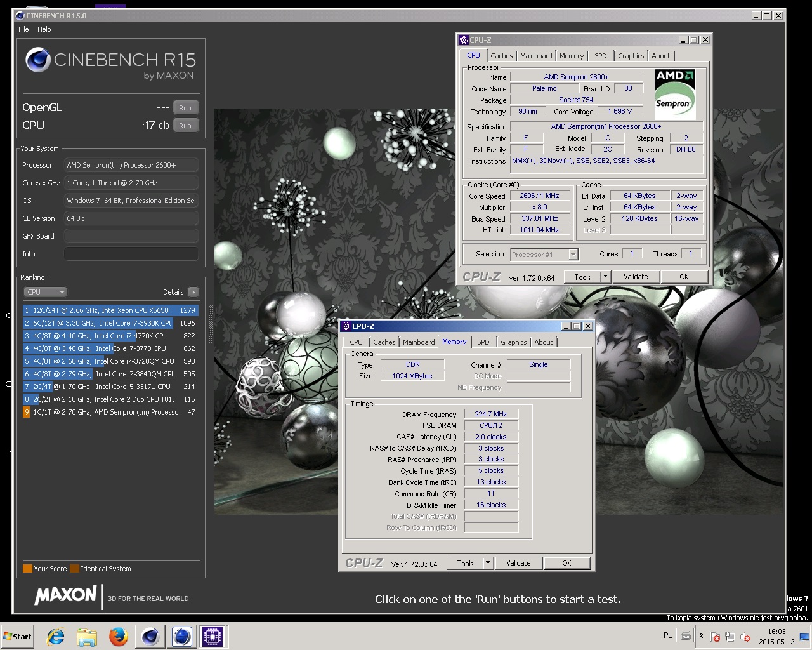Open Mainboard tab in upper CPU-Z window

(536, 56)
